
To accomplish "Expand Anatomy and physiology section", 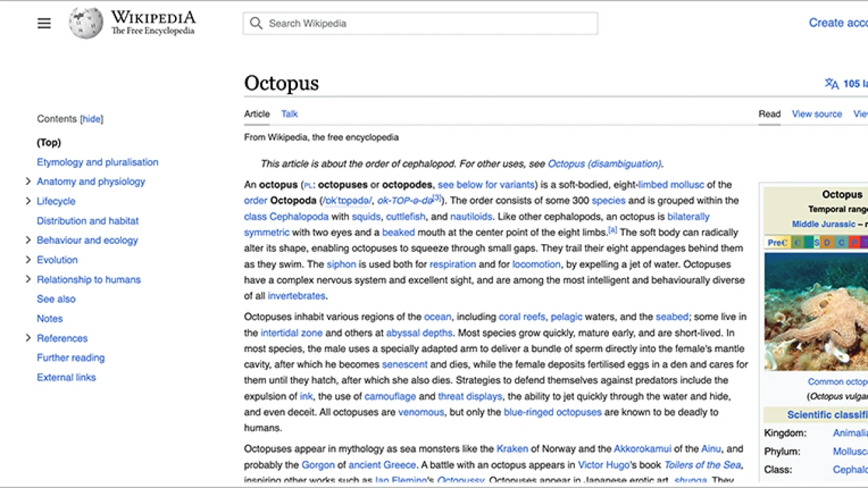I will coord(28,182).
